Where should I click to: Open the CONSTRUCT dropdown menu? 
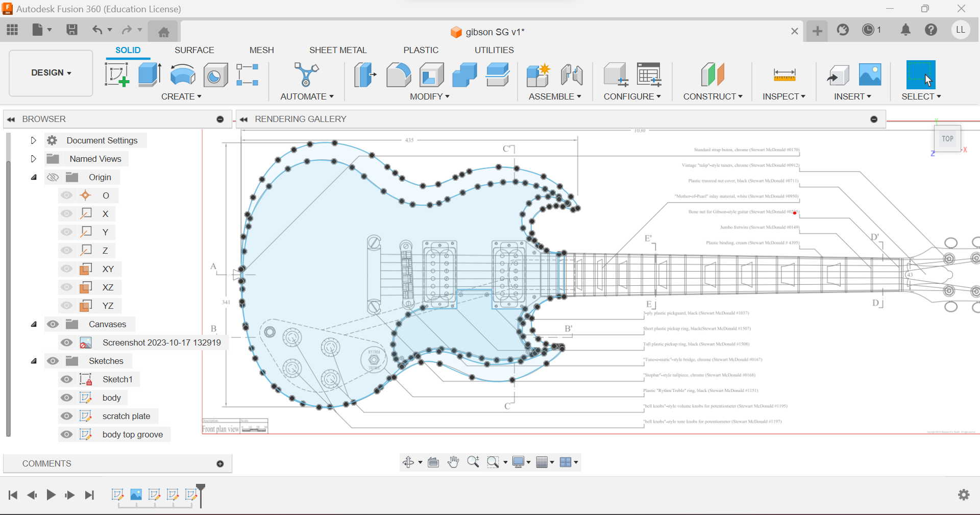coord(713,96)
